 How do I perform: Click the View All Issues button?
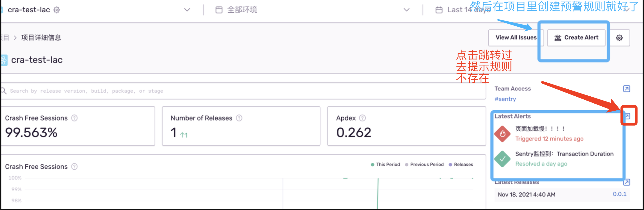click(516, 38)
